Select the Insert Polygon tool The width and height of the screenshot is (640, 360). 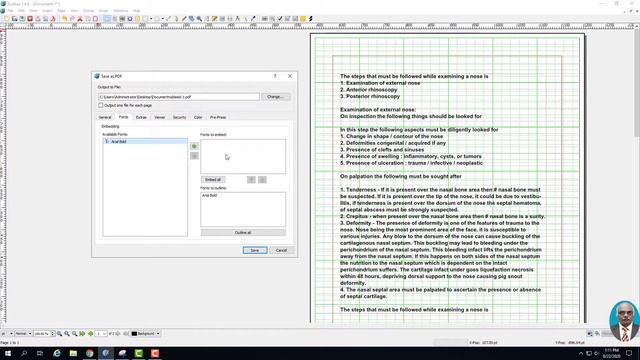coord(157,19)
